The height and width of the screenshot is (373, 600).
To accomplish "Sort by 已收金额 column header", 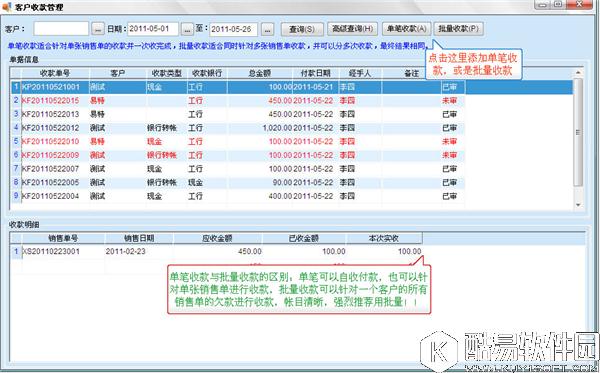I will coord(304,238).
